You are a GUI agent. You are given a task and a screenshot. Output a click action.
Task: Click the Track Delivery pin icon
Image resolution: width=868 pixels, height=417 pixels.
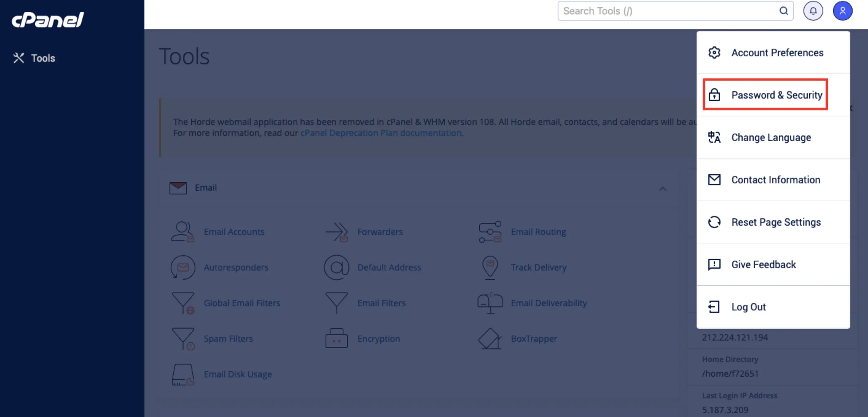tap(490, 267)
